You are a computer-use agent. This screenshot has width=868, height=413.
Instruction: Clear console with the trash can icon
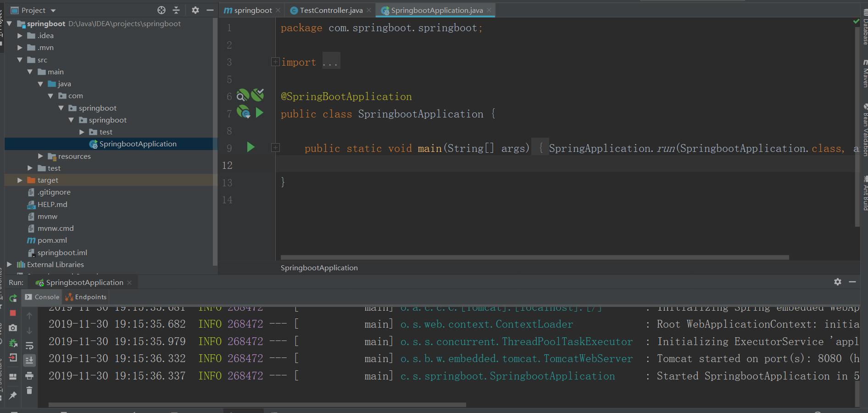(x=29, y=391)
